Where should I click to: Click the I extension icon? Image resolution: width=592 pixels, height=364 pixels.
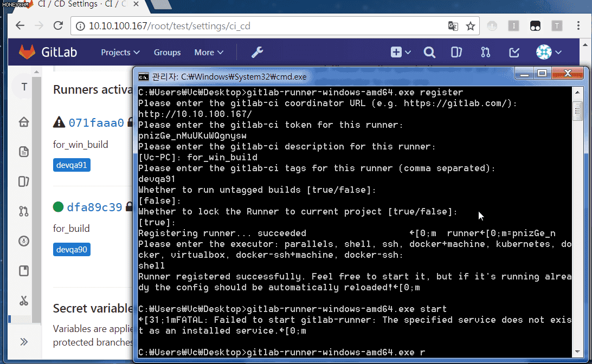pos(513,25)
